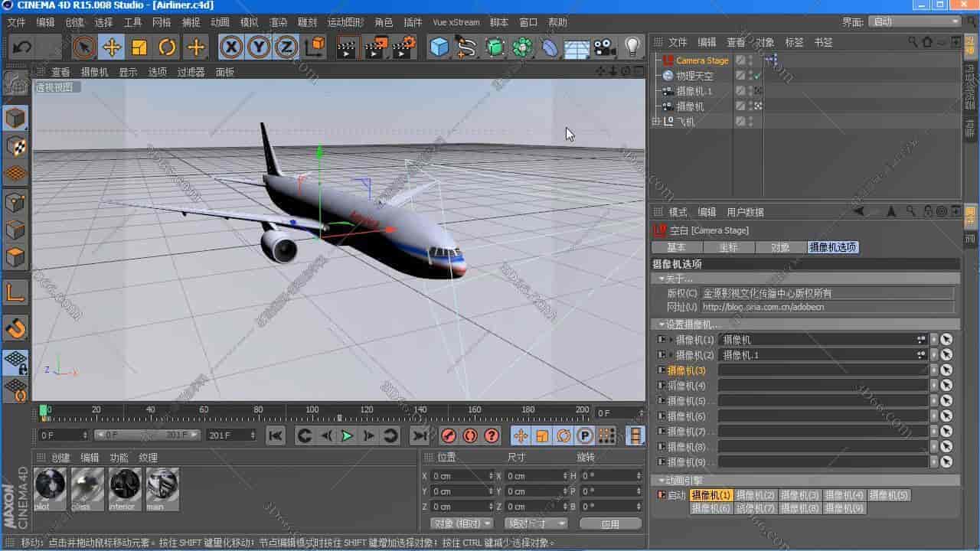Viewport: 980px width, 551px height.
Task: Toggle Z axis lock
Action: [286, 47]
